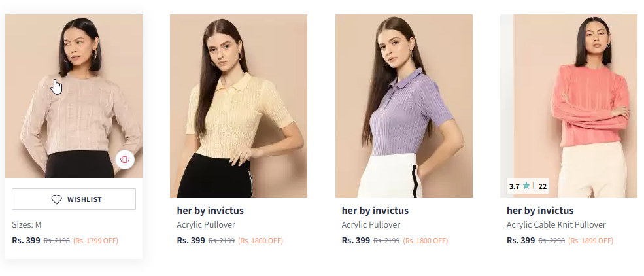The image size is (644, 276).
Task: Click the 3.7 rating badge with 22 reviews
Action: tap(528, 186)
